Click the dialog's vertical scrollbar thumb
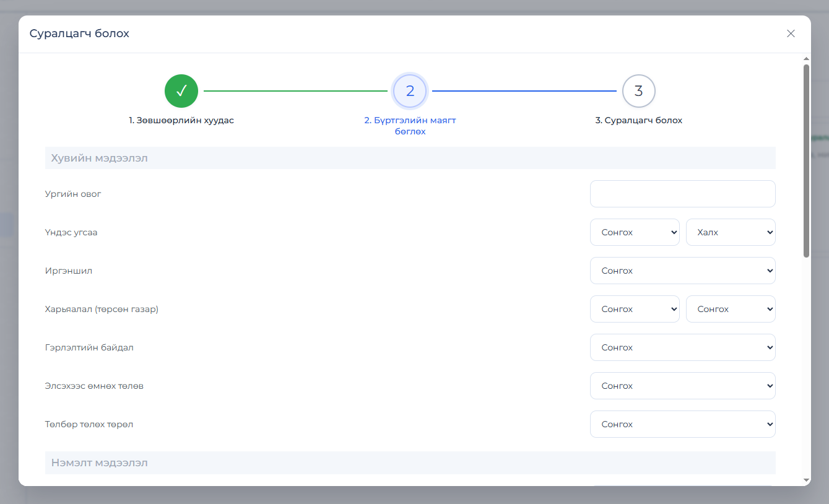829x504 pixels. tap(806, 161)
